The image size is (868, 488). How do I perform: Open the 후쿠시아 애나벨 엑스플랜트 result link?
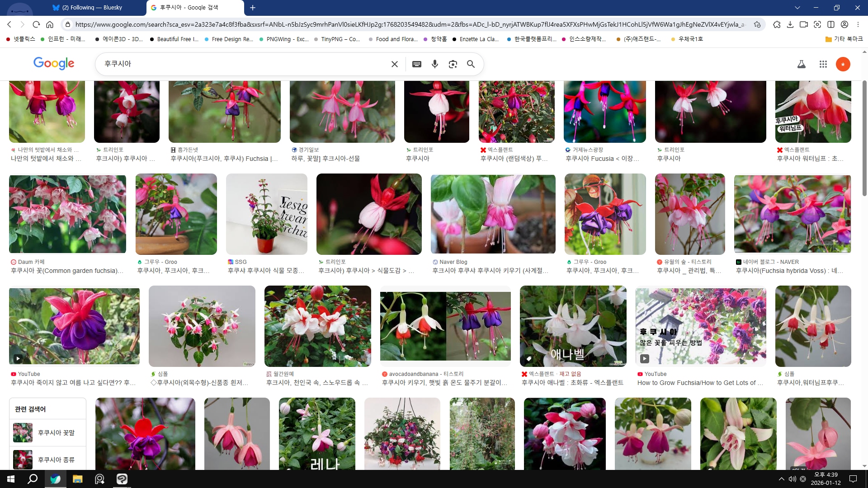pos(572,383)
